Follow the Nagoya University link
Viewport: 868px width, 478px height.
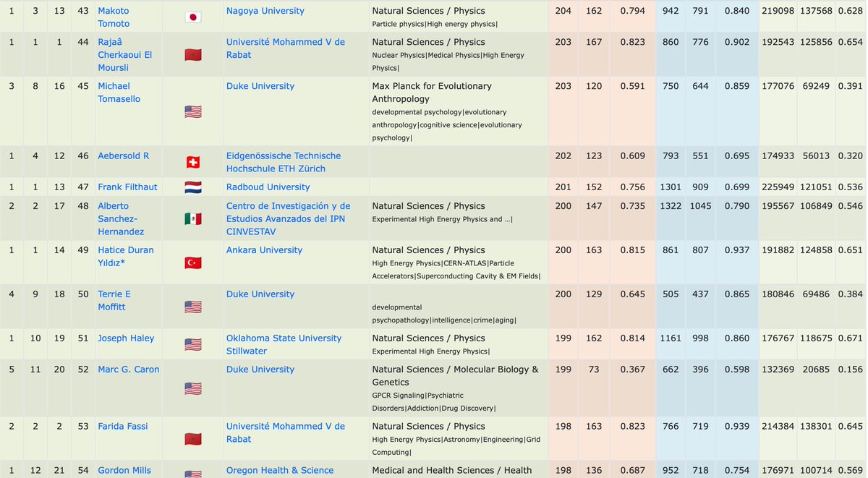pos(265,11)
